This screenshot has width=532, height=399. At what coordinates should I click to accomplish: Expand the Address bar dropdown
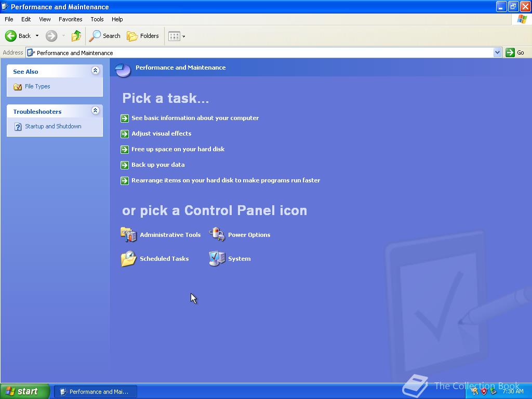pos(497,52)
